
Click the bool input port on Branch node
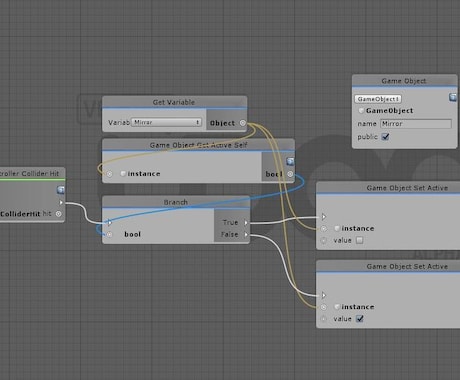(x=109, y=234)
